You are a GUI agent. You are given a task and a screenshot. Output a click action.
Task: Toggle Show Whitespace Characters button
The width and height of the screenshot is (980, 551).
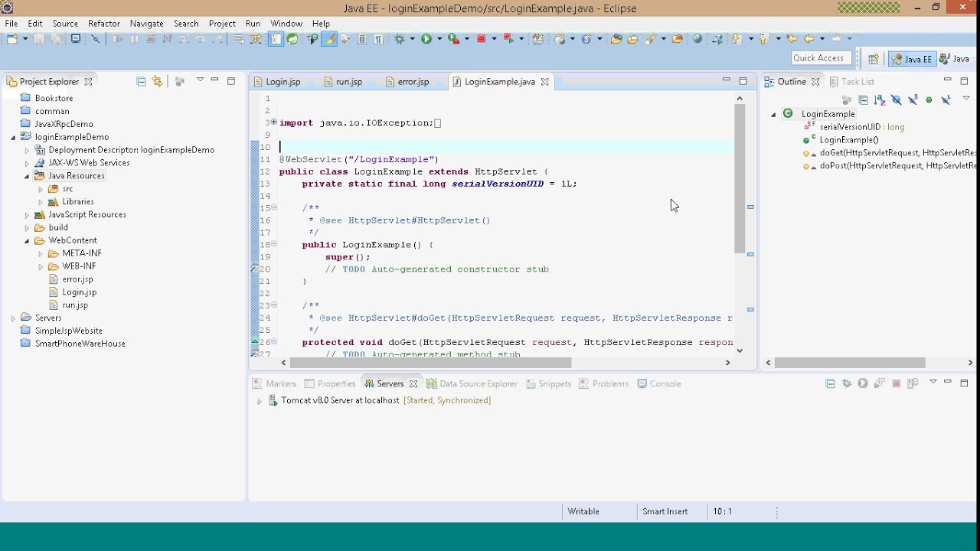click(x=378, y=38)
